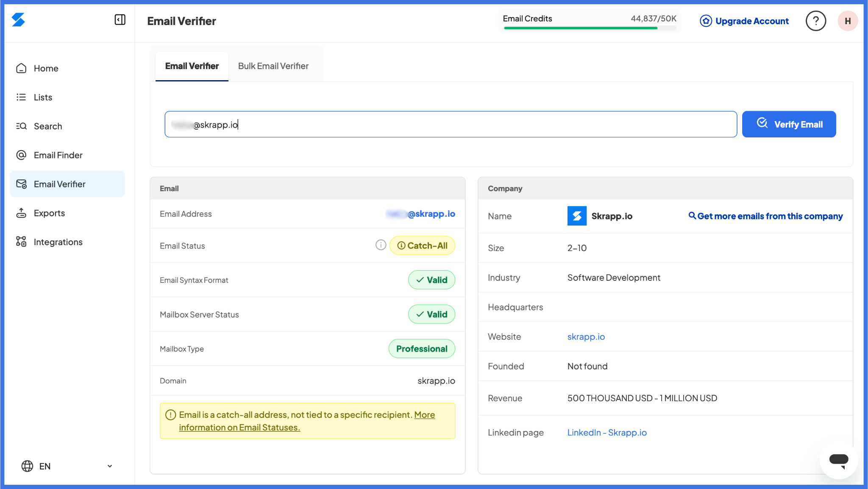Click the Software Development industry value
The height and width of the screenshot is (489, 868).
[614, 277]
